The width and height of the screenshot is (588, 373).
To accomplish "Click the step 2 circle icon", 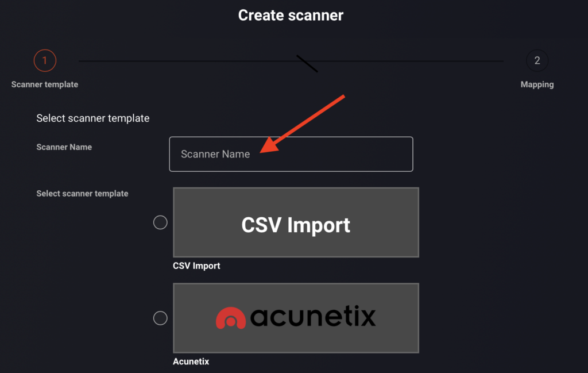I will (537, 60).
